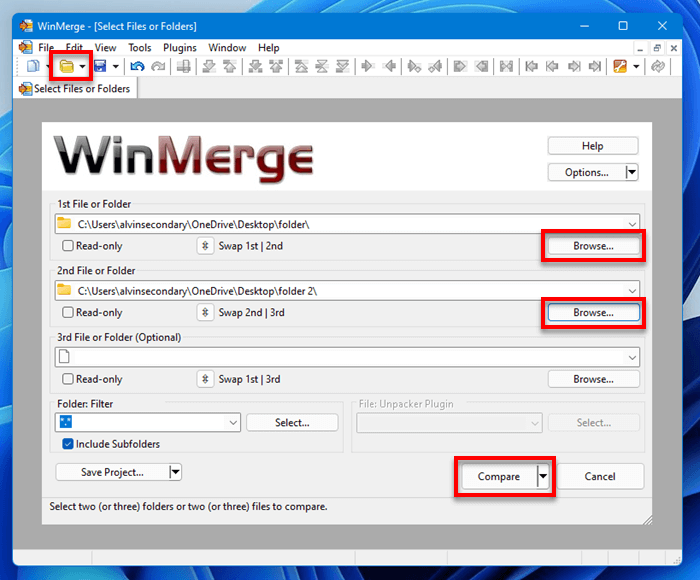Open the dropdown arrow beside the Save toolbar icon
This screenshot has width=700, height=580.
click(x=116, y=67)
